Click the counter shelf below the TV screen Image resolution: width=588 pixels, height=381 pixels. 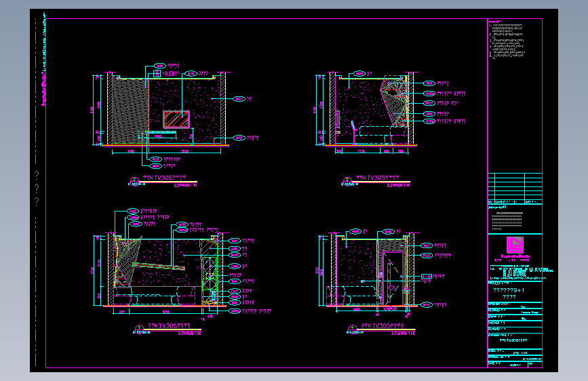click(x=157, y=133)
